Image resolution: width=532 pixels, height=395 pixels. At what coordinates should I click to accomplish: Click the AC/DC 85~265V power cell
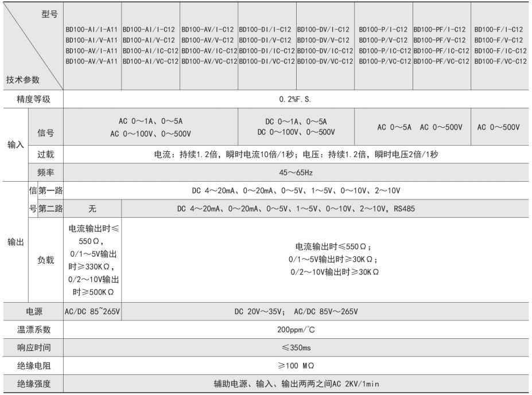[x=92, y=311]
